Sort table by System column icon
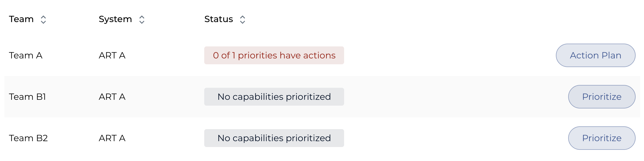 142,20
